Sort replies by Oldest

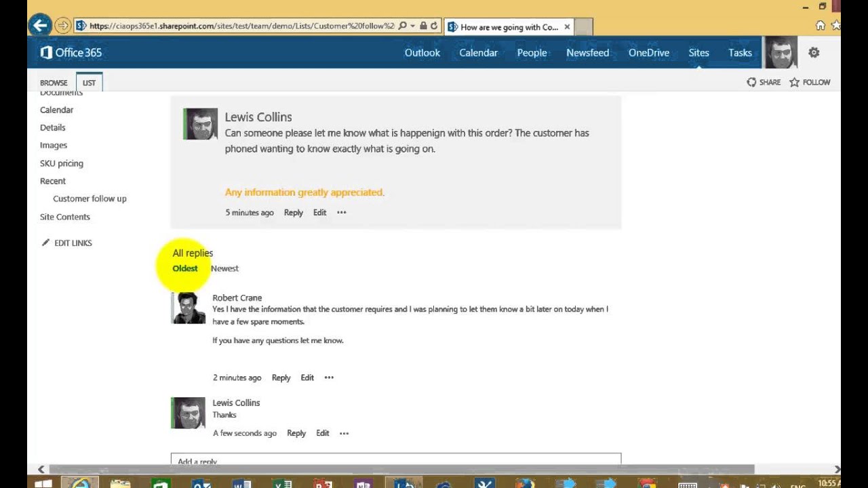click(x=185, y=268)
